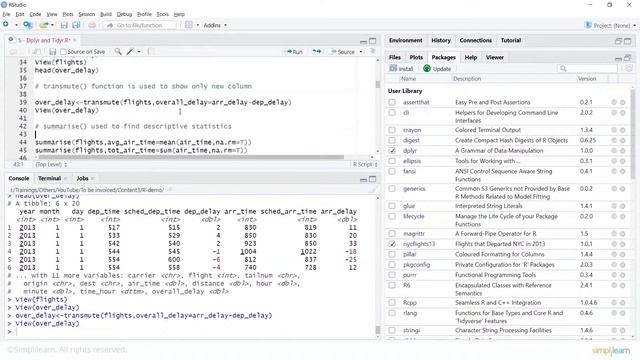Open the Session menu
This screenshot has width=640, height=360.
(87, 14)
